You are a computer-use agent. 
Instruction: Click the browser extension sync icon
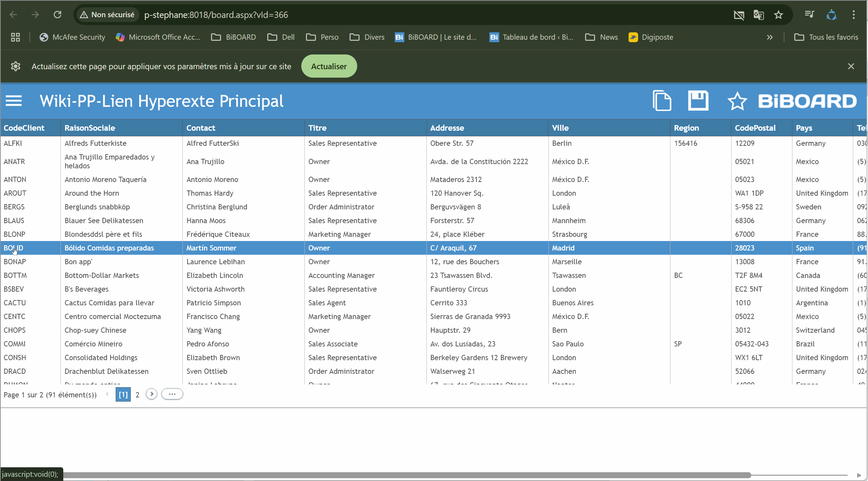point(831,15)
